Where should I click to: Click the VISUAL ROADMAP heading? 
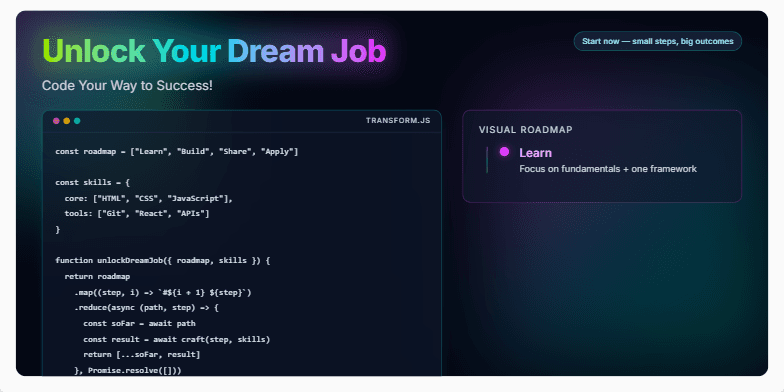coord(526,130)
